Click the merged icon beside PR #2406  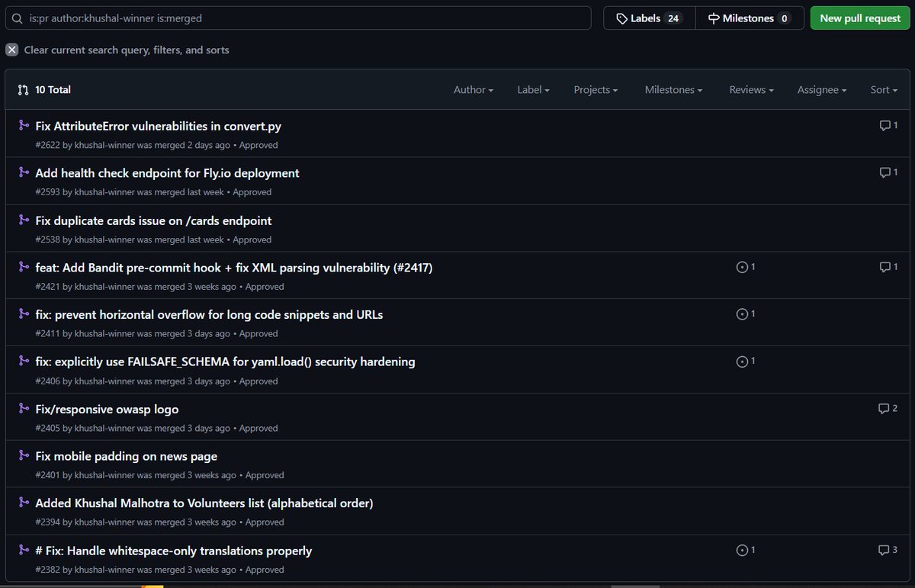click(x=23, y=361)
